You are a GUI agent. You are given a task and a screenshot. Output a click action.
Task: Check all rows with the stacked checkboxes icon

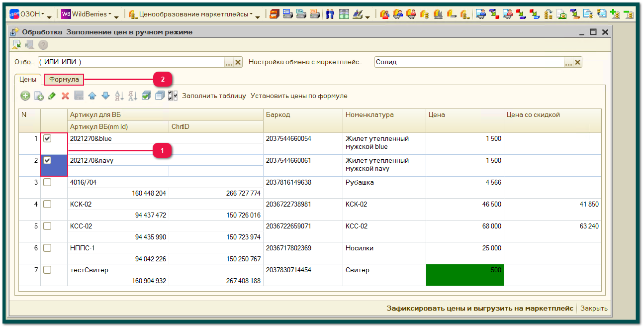(146, 96)
